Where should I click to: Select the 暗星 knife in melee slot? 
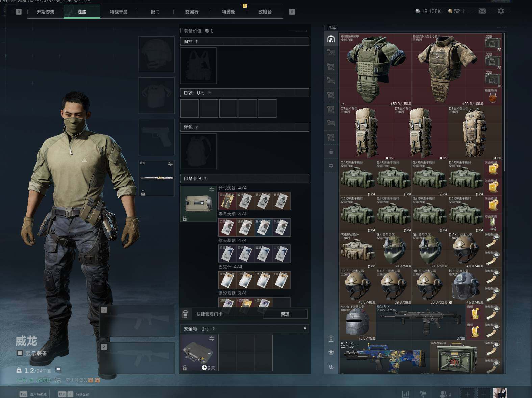click(156, 178)
